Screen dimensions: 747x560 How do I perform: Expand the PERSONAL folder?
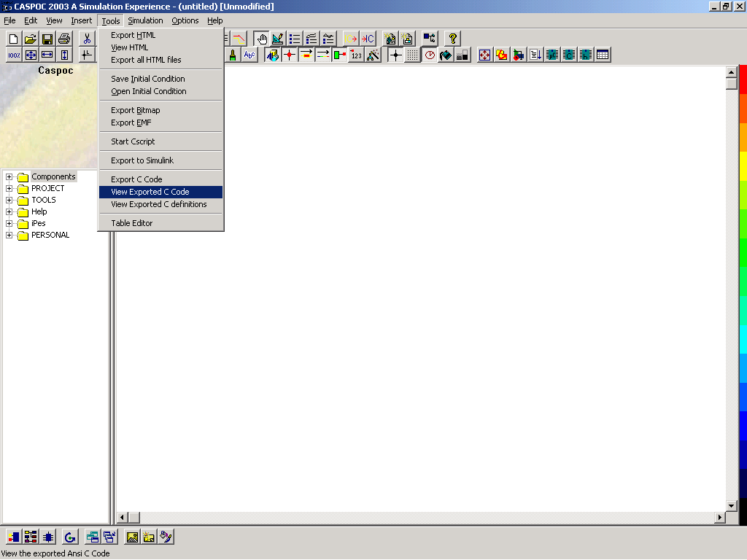coord(9,236)
